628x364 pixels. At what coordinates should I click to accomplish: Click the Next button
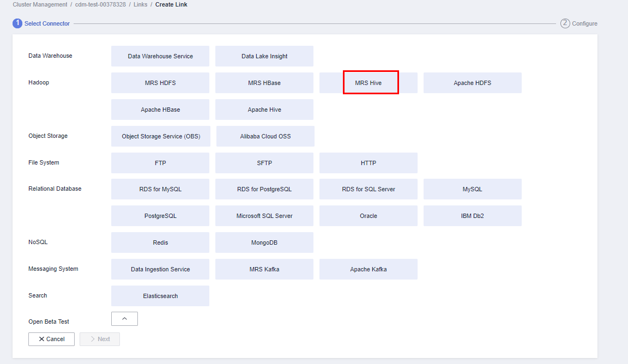[100, 339]
